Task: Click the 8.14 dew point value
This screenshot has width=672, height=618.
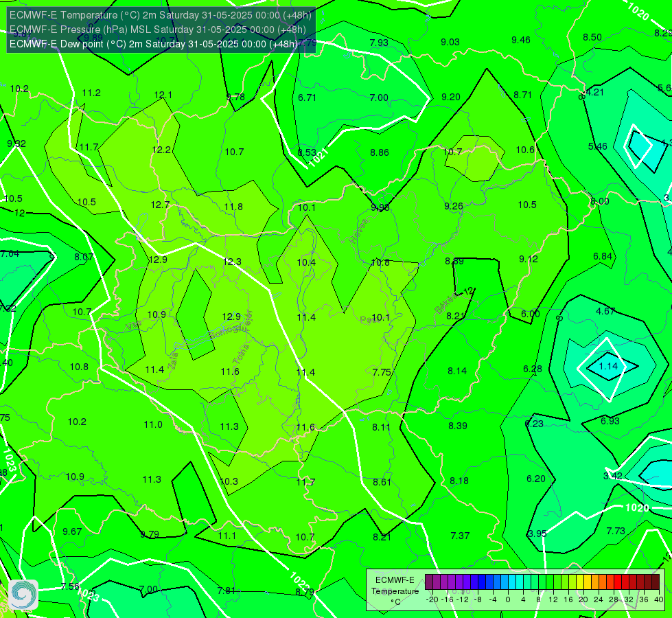Action: (457, 371)
